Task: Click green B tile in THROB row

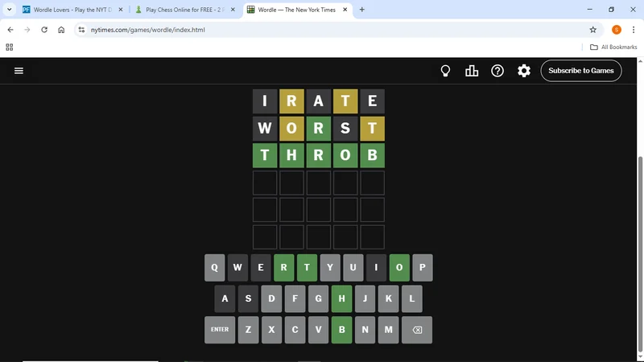Action: coord(372,155)
